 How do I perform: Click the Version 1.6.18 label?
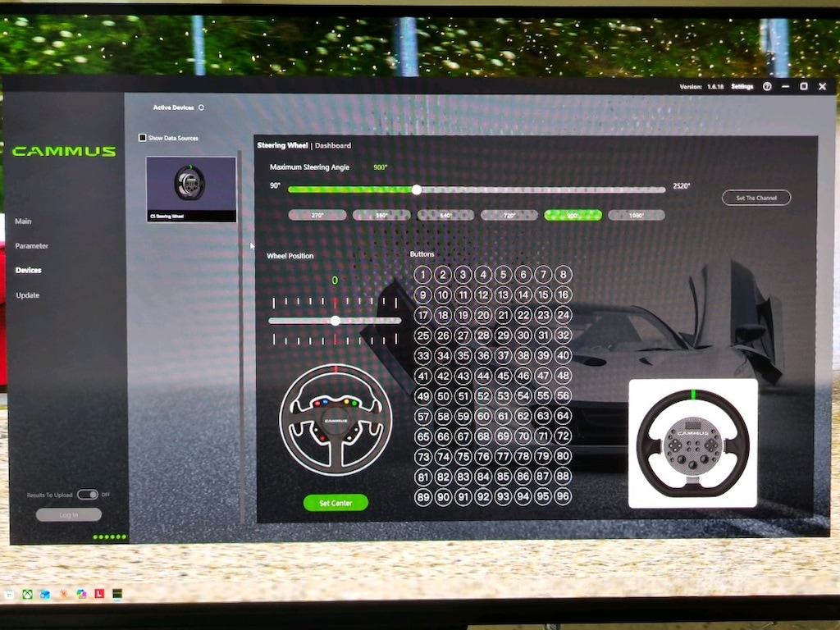(701, 86)
